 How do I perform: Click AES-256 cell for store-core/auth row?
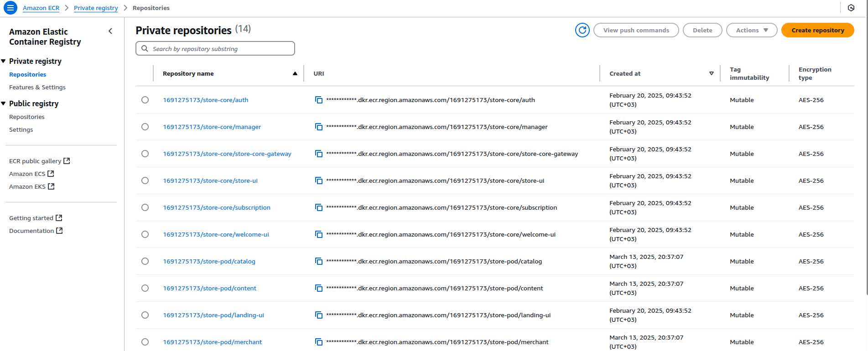pos(811,100)
